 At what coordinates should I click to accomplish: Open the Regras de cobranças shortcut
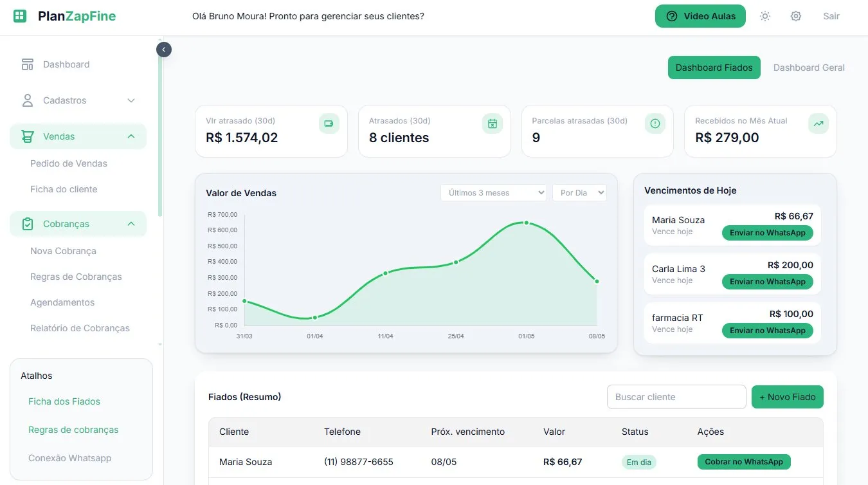[x=73, y=430]
